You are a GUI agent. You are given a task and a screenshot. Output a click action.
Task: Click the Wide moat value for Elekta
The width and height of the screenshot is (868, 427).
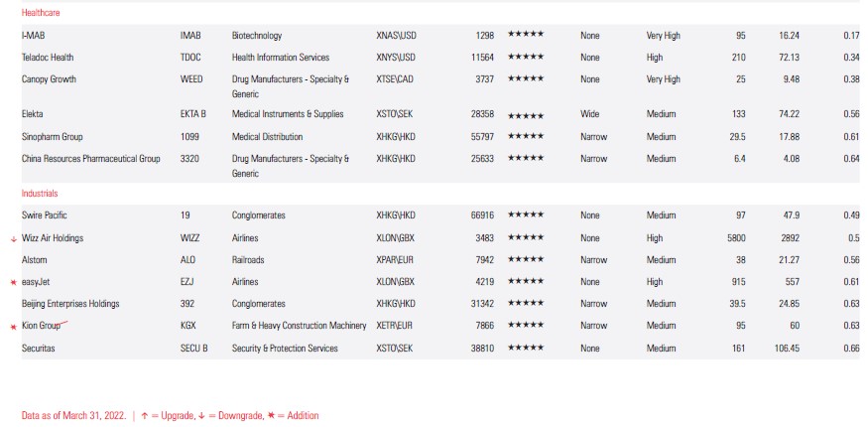pyautogui.click(x=590, y=114)
